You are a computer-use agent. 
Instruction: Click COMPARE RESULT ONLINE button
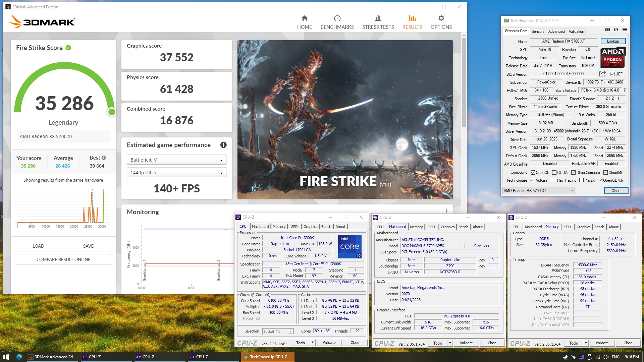pos(63,259)
